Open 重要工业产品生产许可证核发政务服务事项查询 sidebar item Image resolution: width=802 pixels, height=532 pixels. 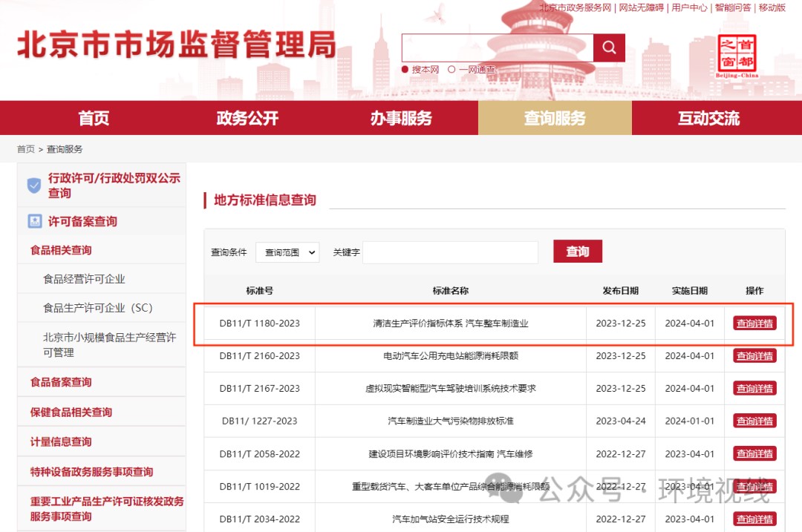[107, 508]
